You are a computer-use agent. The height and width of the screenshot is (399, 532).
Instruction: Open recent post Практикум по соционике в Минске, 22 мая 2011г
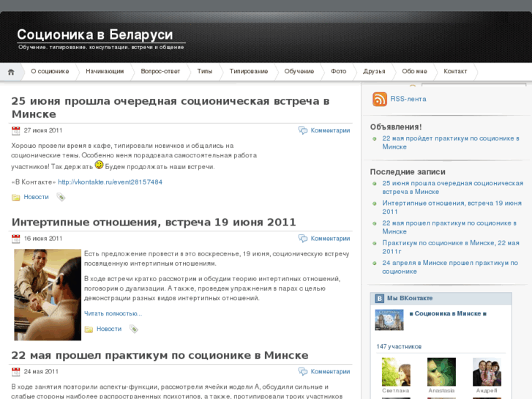coord(451,247)
